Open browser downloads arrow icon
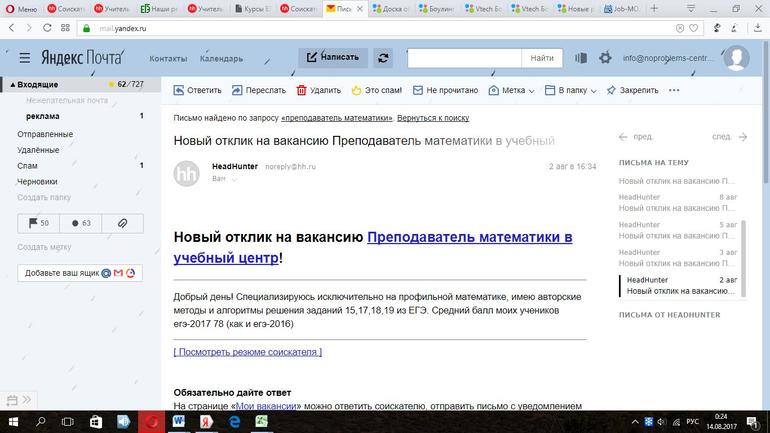Image resolution: width=770 pixels, height=433 pixels. pyautogui.click(x=758, y=28)
